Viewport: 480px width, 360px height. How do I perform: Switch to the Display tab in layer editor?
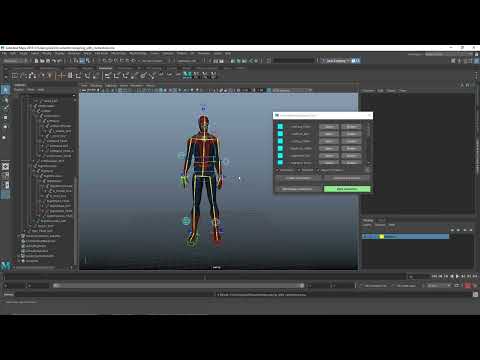pos(369,220)
